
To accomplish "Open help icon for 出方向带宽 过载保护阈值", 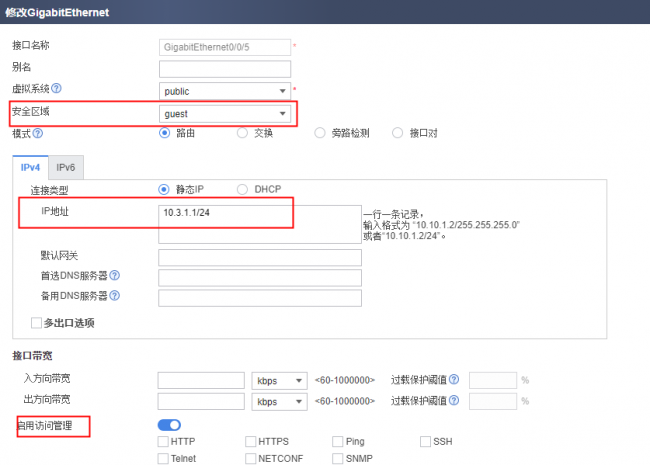I will point(454,400).
